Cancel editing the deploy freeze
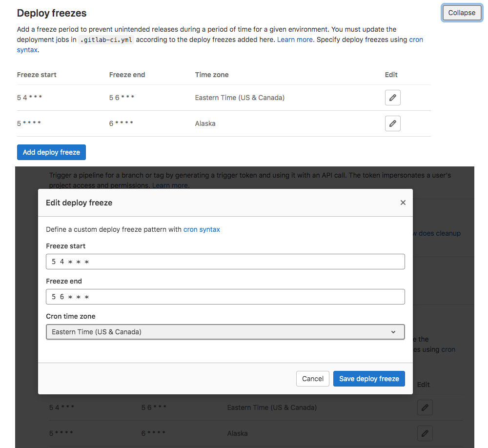Viewport: 488px width, 448px height. tap(312, 378)
